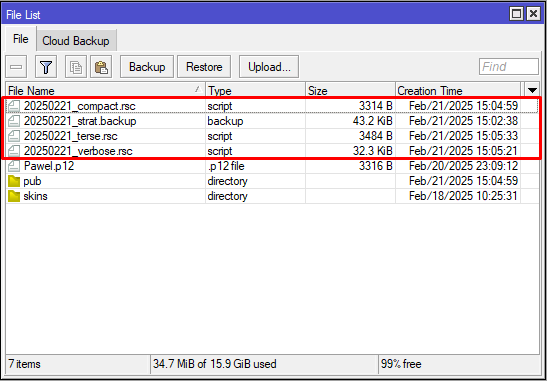Click the '7 items' status text
Viewport: 547px width, 381px height.
point(24,364)
